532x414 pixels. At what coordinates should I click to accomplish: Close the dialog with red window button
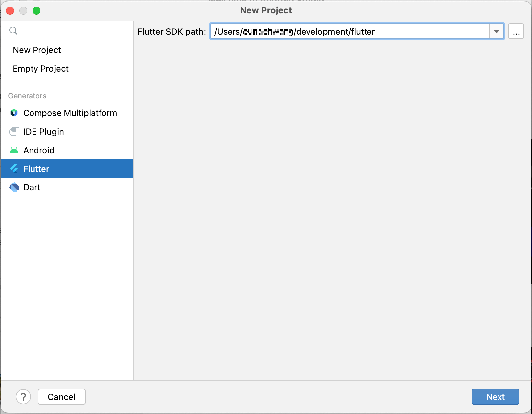coord(10,11)
